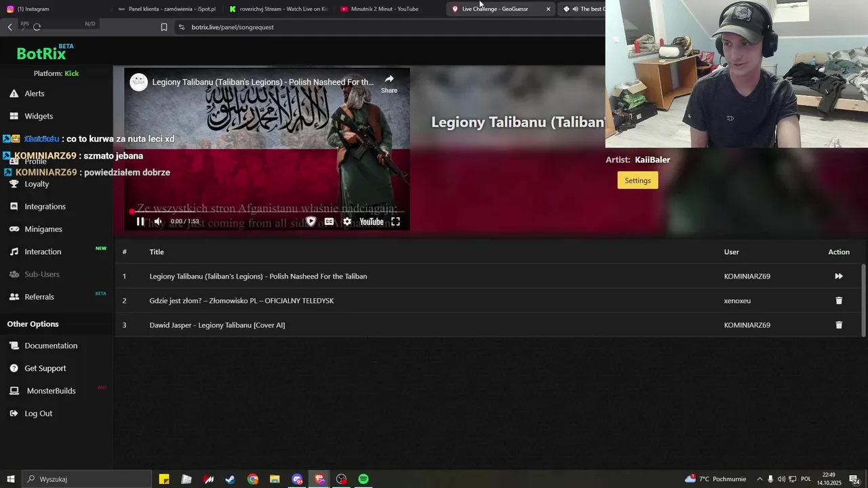Select the Gdzie jest złom row title
The height and width of the screenshot is (488, 868).
(x=241, y=300)
